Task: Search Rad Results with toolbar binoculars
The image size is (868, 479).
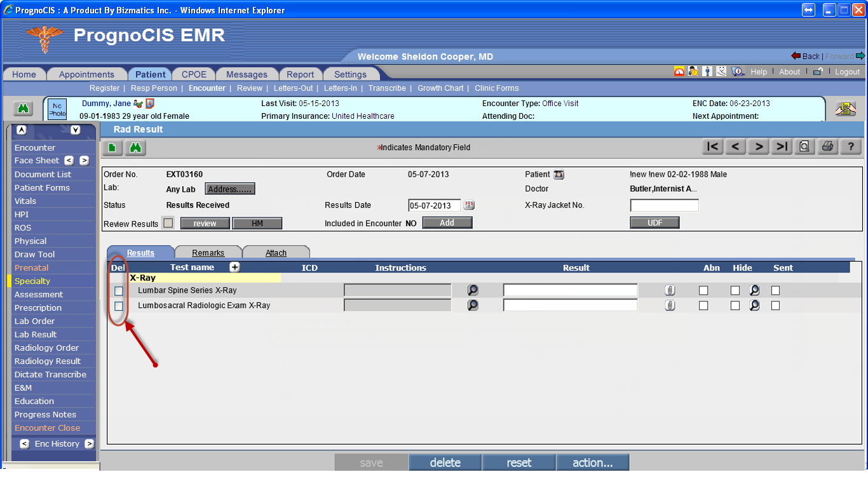Action: 135,147
